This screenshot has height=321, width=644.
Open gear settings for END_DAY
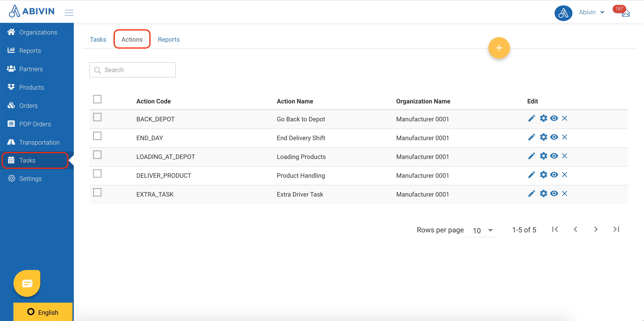(543, 137)
